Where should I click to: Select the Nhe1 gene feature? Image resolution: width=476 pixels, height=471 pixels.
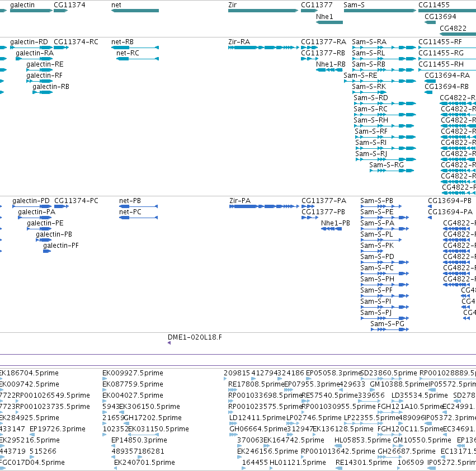tap(329, 22)
